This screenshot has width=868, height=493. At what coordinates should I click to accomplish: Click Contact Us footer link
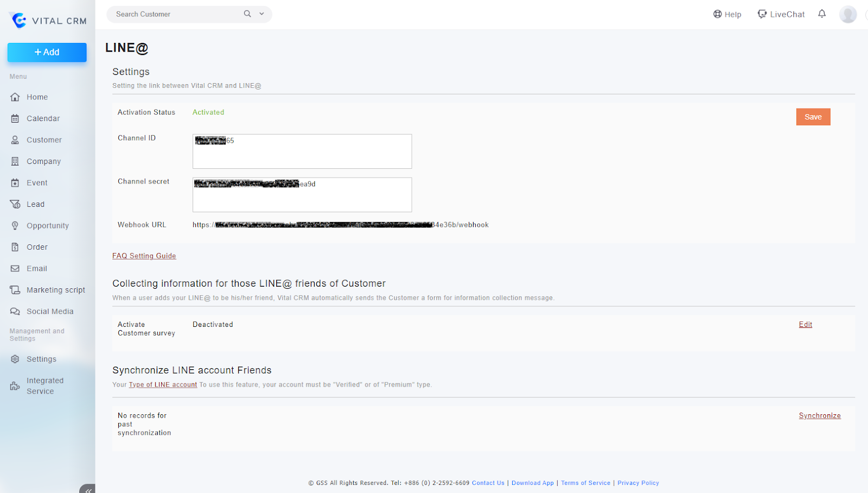tap(488, 483)
